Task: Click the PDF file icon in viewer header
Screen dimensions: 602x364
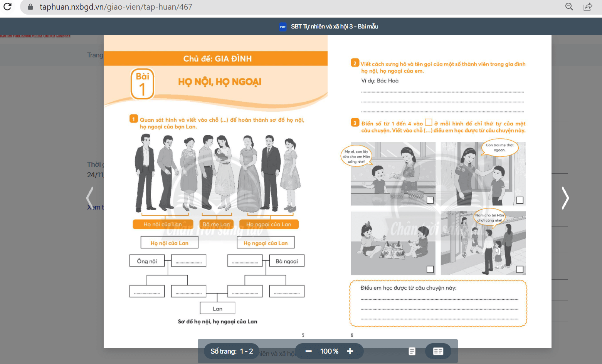Action: (283, 27)
